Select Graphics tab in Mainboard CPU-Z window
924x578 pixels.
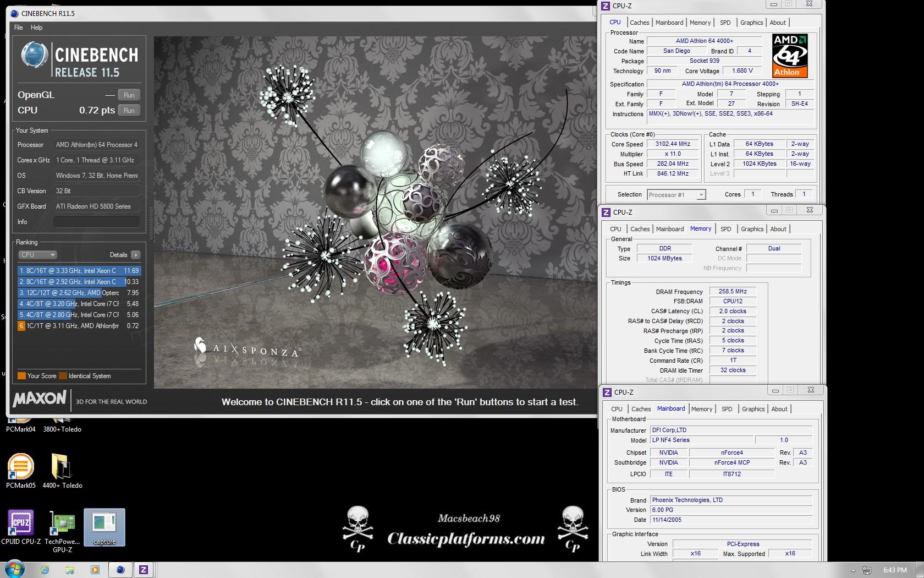pos(753,409)
